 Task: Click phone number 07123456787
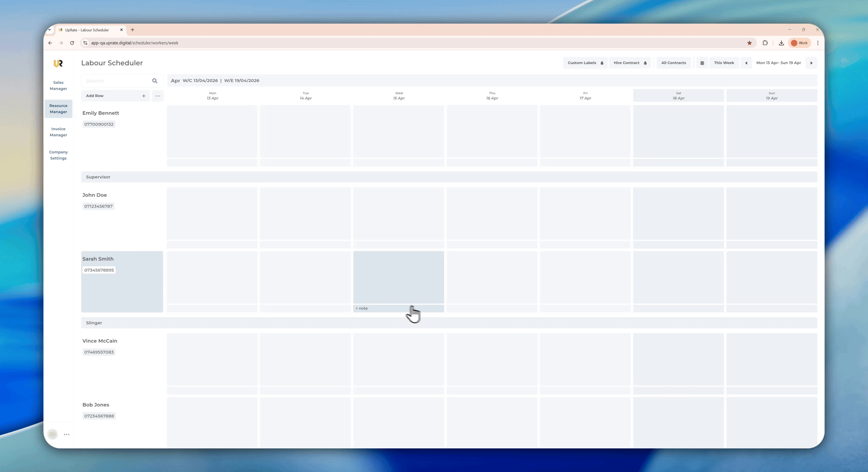pyautogui.click(x=98, y=206)
